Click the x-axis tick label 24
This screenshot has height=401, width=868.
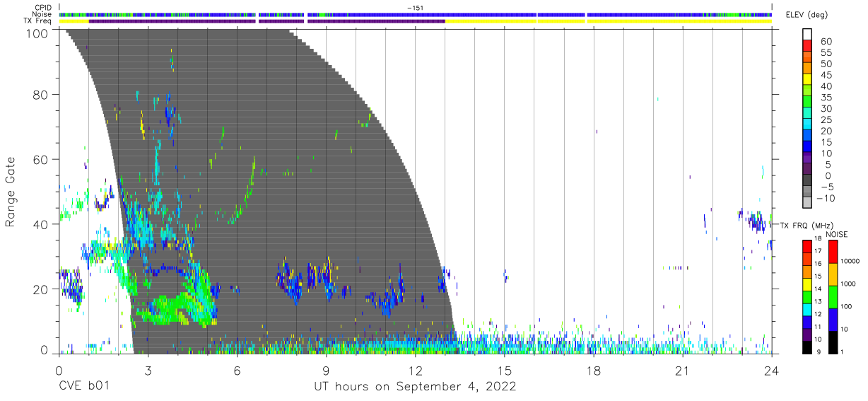(772, 370)
